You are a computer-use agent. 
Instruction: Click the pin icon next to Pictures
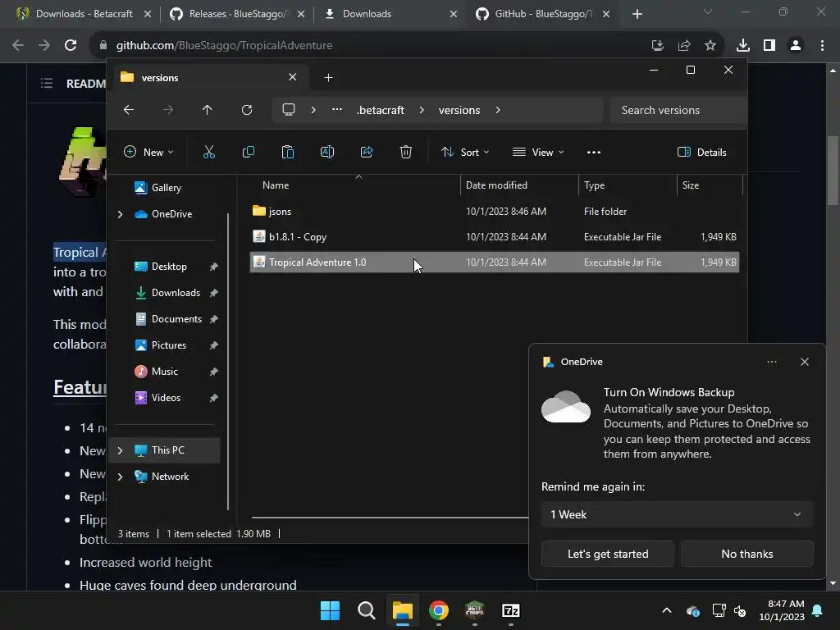coord(214,345)
